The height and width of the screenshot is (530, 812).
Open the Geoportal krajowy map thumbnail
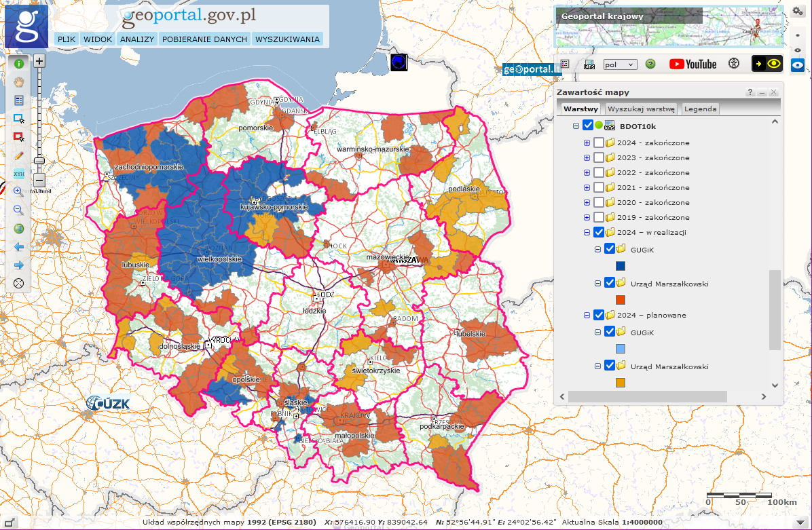tap(669, 27)
